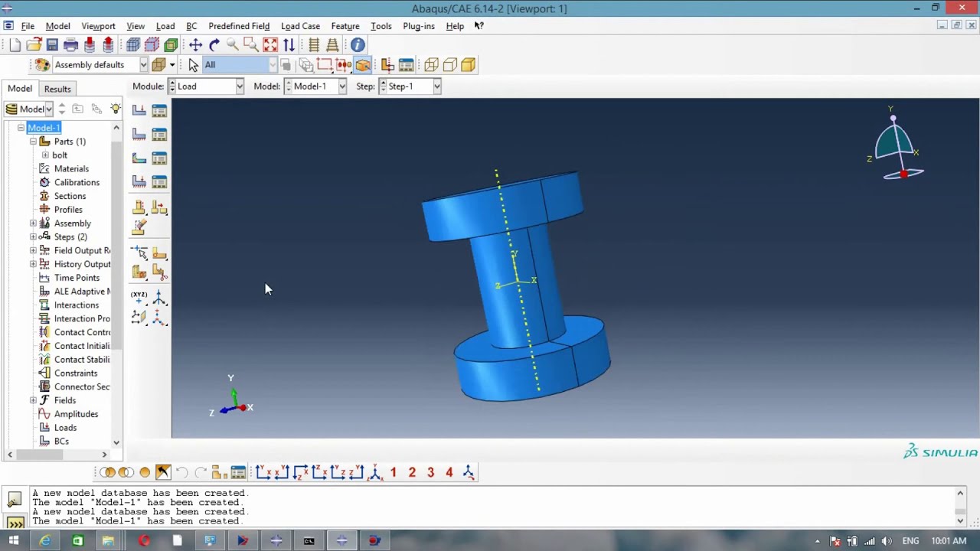The height and width of the screenshot is (551, 980).
Task: Open a model database with the folder icon
Action: [x=34, y=45]
